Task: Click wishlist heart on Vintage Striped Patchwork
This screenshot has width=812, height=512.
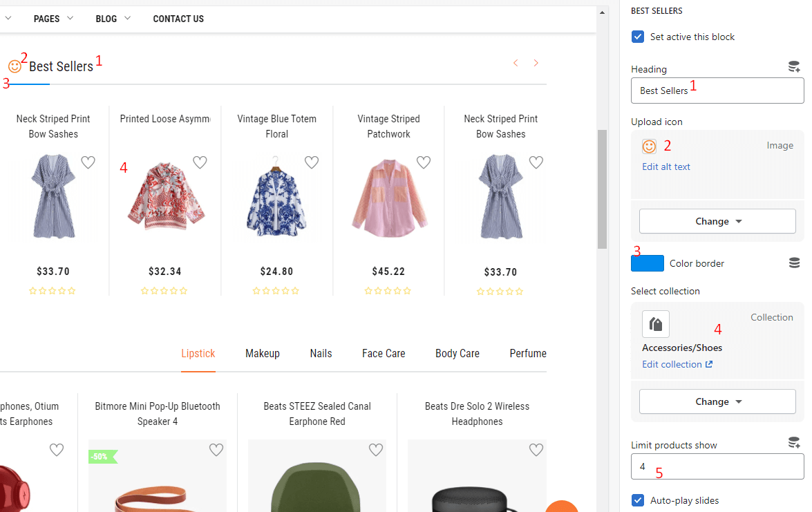Action: pyautogui.click(x=424, y=162)
